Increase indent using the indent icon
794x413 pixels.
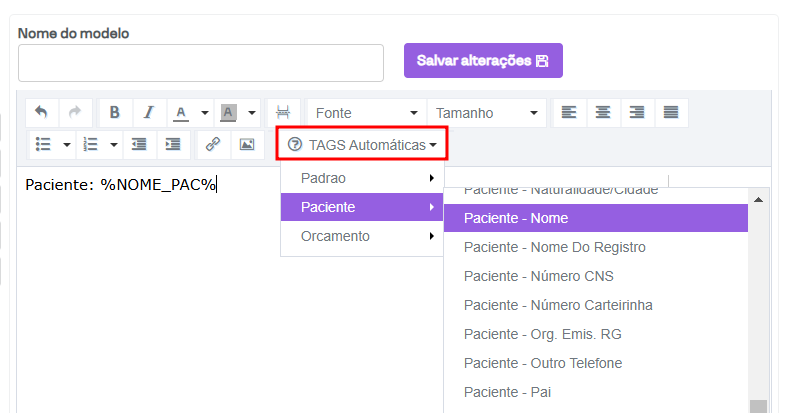coord(173,144)
